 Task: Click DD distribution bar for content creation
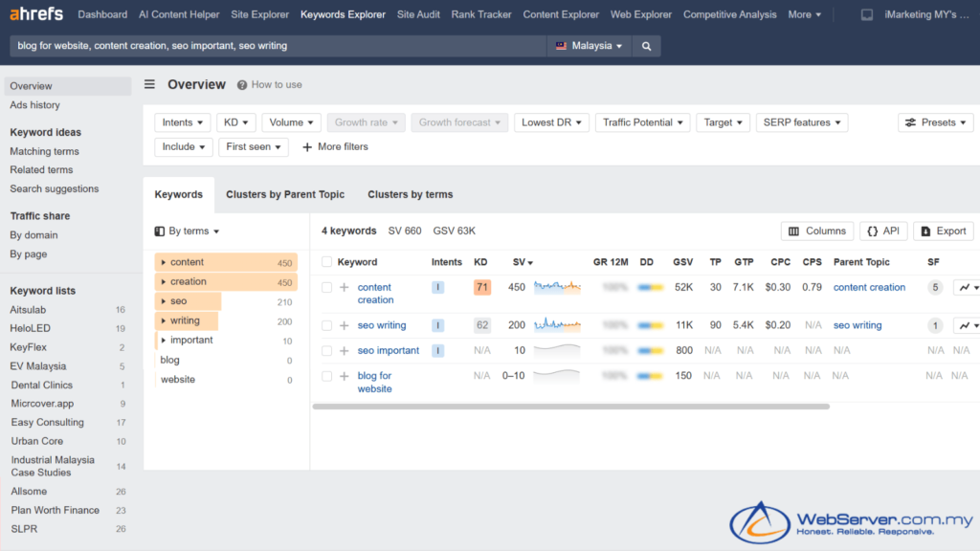click(x=650, y=287)
